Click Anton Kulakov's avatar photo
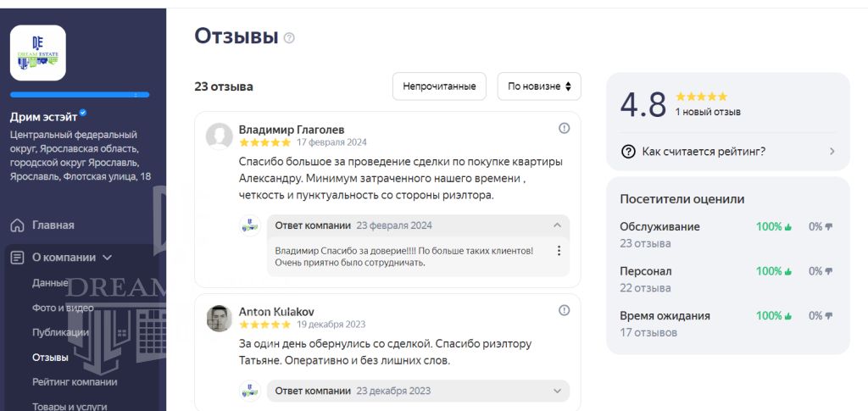Image resolution: width=868 pixels, height=411 pixels. pos(220,318)
